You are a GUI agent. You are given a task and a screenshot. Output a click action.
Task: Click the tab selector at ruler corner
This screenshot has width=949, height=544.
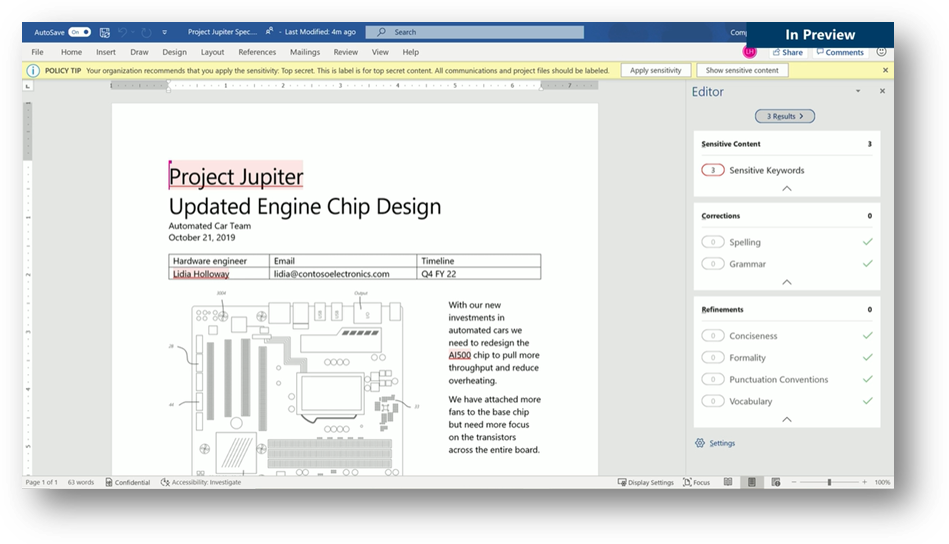(27, 87)
